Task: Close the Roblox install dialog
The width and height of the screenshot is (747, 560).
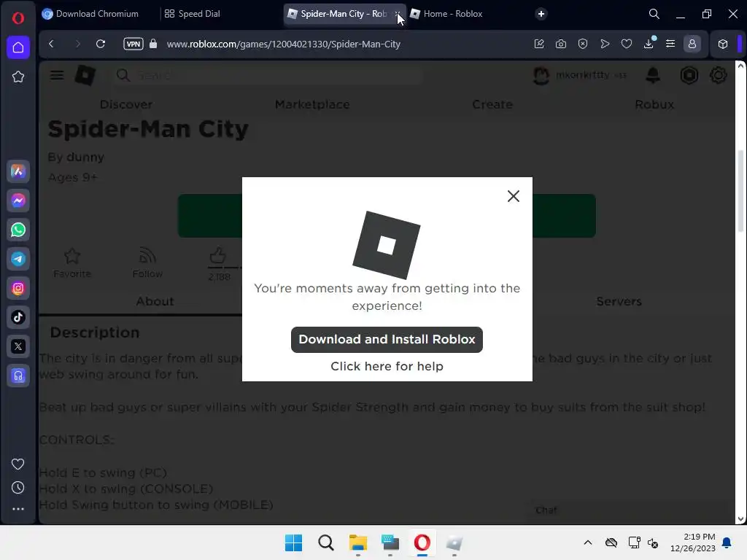Action: pyautogui.click(x=513, y=196)
